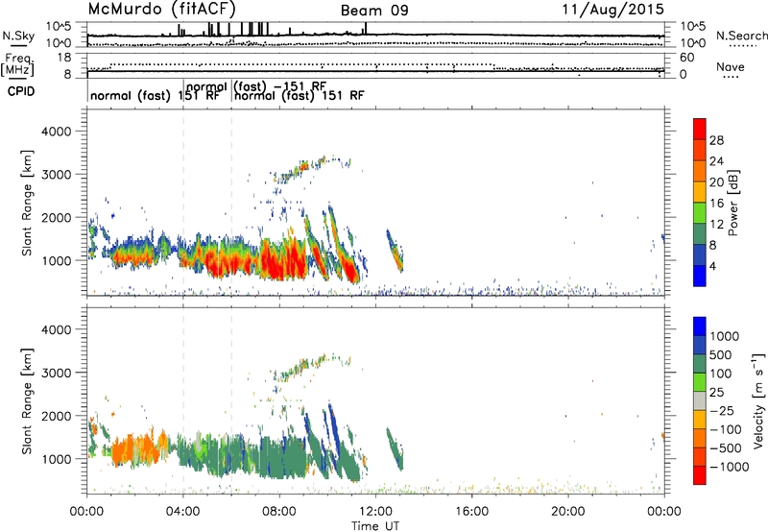
Task: Click the power panel 'Slant Range [km]' label
Action: click(27, 203)
